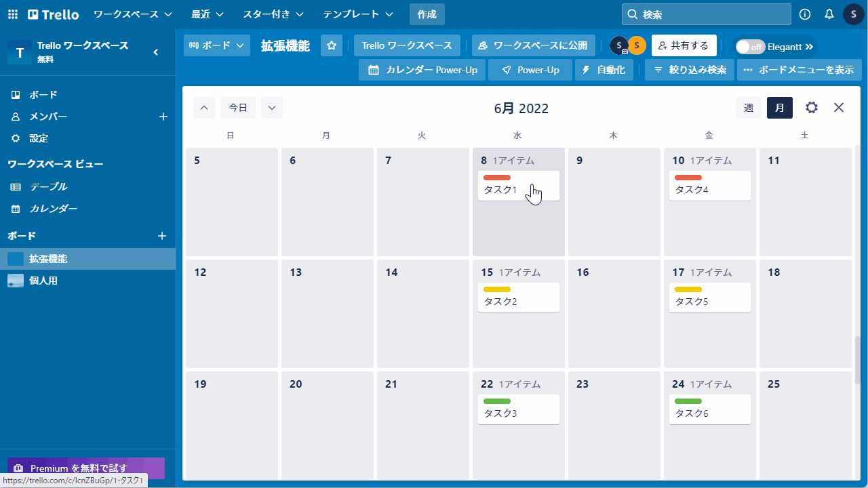Click the dark S admin member avatar
868x488 pixels.
[618, 45]
